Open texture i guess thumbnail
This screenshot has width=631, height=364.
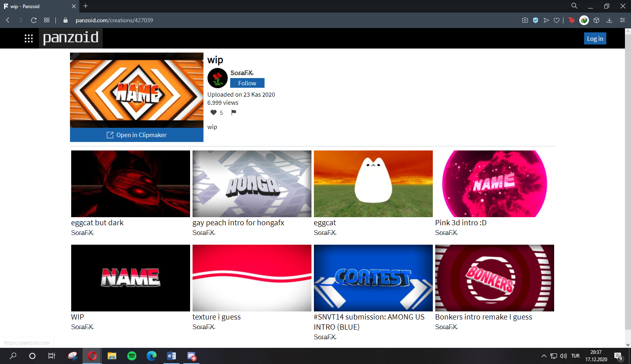point(252,278)
